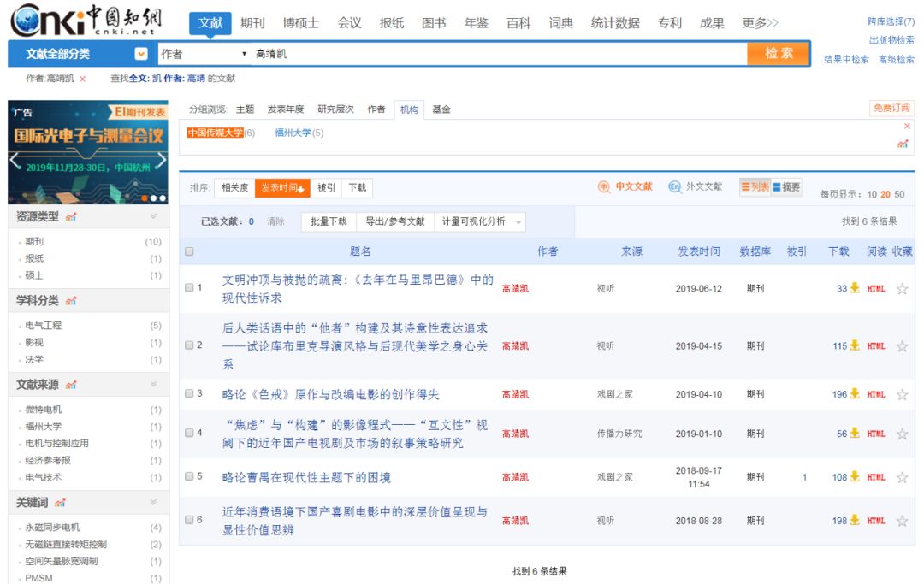Viewport: 924px width, 584px height.
Task: Check the box for article 6
Action: (189, 520)
